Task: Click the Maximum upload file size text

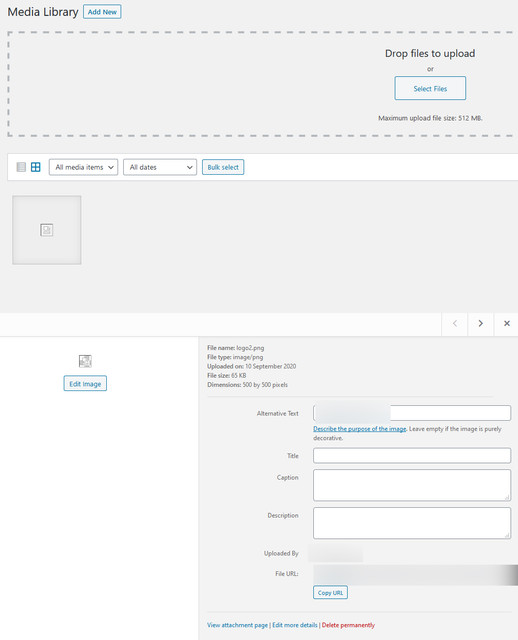Action: pos(430,118)
